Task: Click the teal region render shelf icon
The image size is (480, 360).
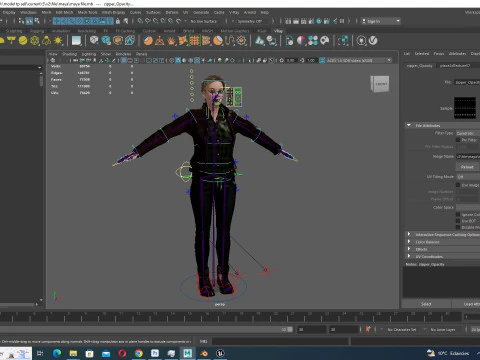Action: pos(343,41)
